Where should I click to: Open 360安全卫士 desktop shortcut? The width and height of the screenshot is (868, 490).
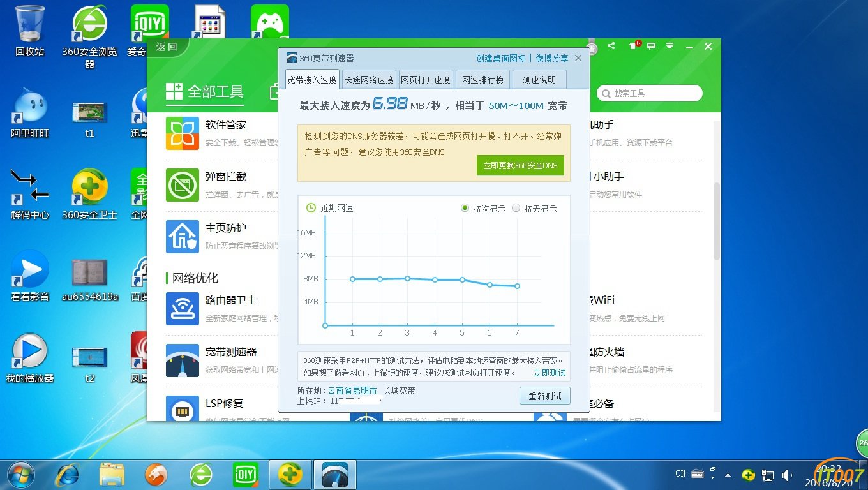89,195
